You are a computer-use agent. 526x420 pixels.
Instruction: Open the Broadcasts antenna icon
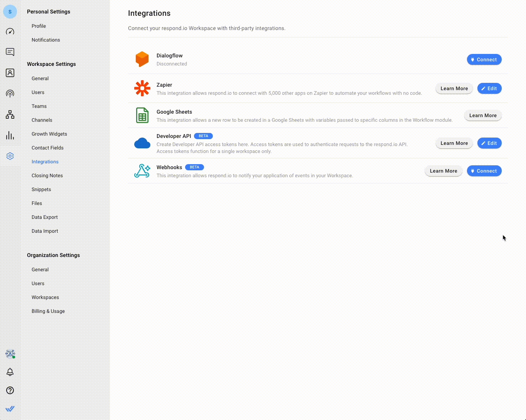pos(10,94)
